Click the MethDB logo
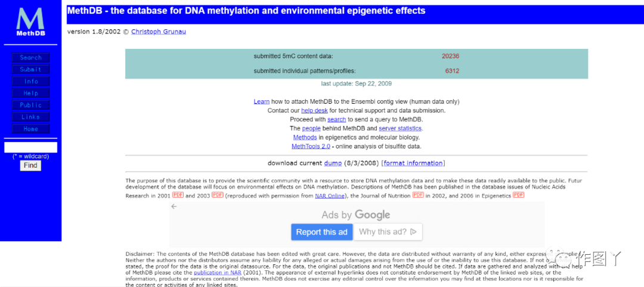The width and height of the screenshot is (644, 287). point(30,21)
